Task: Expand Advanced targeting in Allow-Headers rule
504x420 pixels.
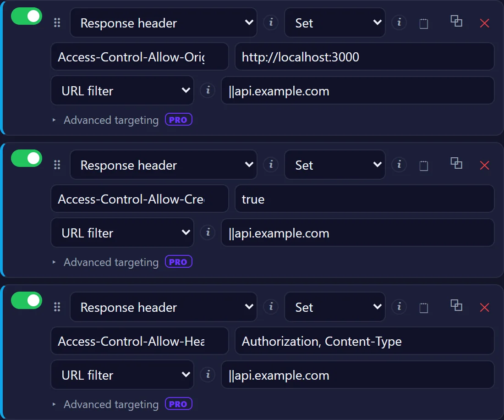Action: click(111, 404)
